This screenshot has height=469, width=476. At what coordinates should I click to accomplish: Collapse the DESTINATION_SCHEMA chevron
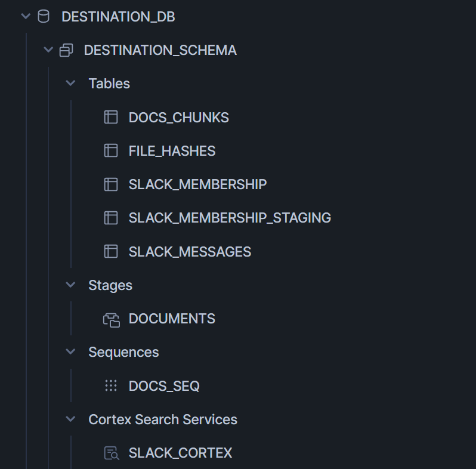48,50
